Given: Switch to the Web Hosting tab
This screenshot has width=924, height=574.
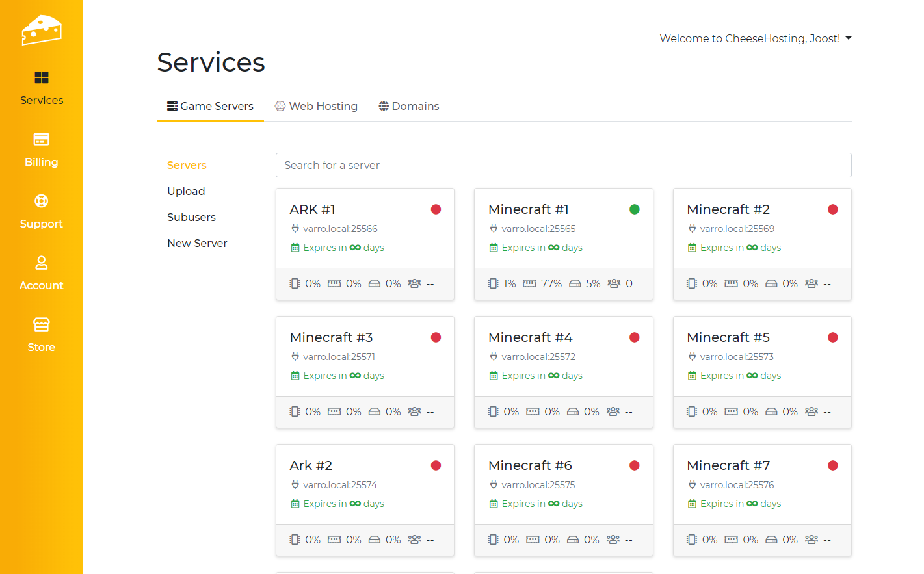Looking at the screenshot, I should (x=316, y=106).
